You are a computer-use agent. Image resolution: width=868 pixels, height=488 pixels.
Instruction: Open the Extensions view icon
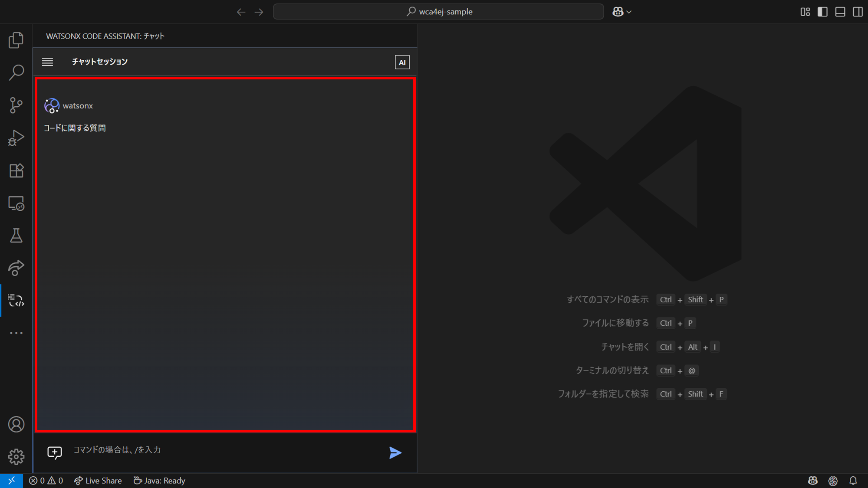coord(16,170)
